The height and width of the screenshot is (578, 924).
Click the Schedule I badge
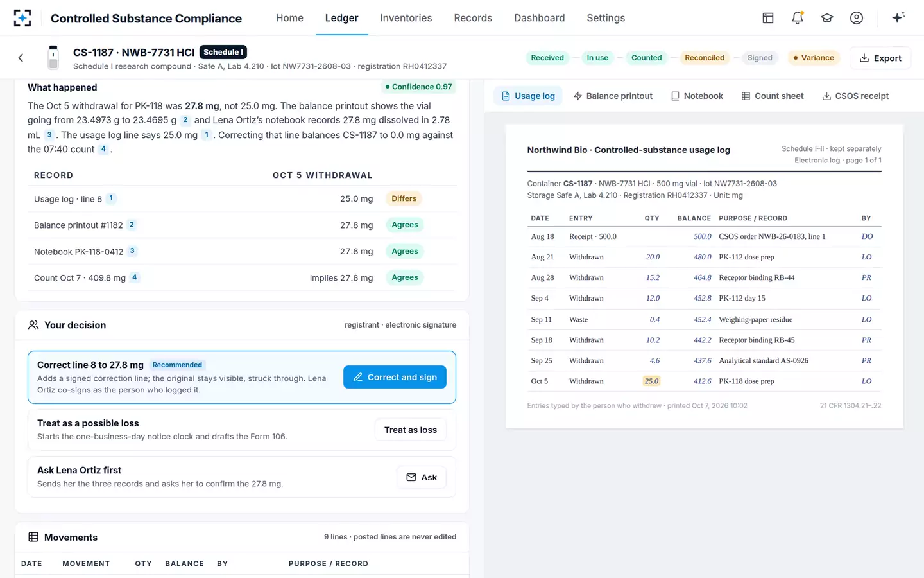(223, 52)
